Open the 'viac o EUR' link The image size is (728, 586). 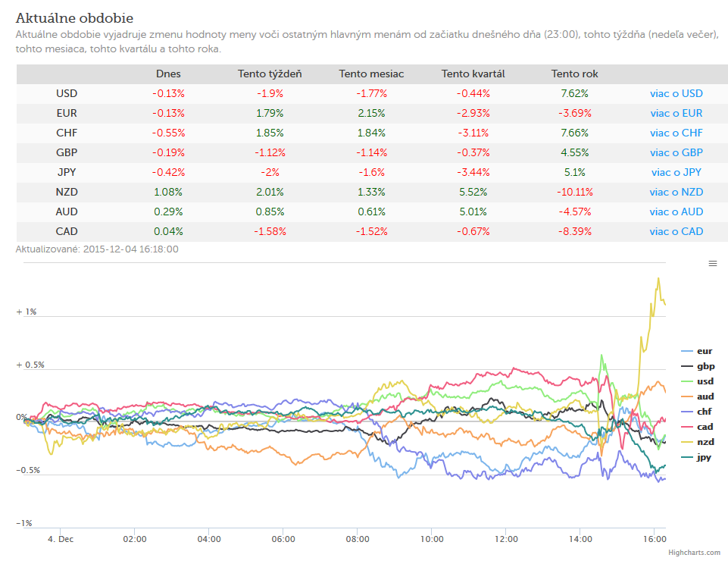pos(676,114)
